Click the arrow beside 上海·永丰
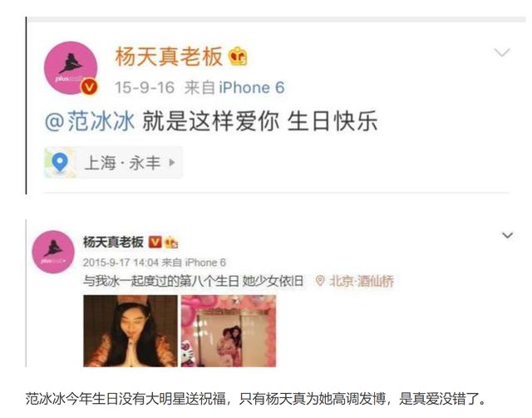This screenshot has height=418, width=532. 172,163
